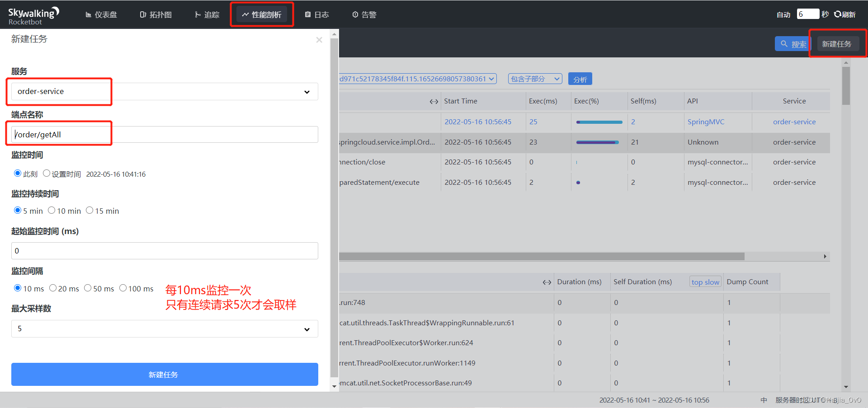Open the 拓扑图 topology tab
The width and height of the screenshot is (868, 408).
(x=156, y=15)
